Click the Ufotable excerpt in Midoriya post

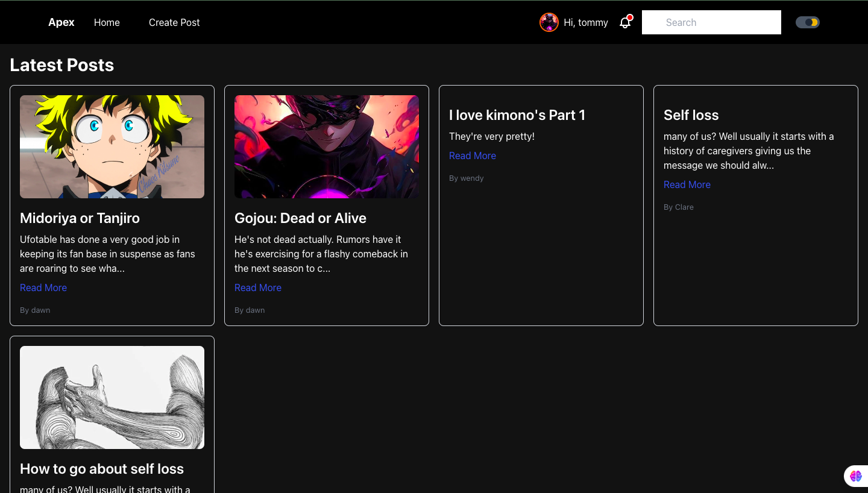point(107,254)
